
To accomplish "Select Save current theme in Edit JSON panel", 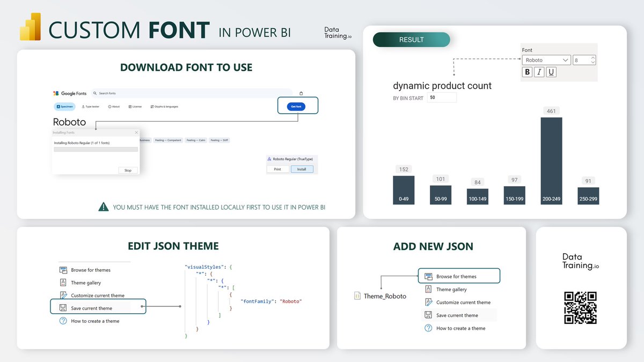I will [91, 308].
